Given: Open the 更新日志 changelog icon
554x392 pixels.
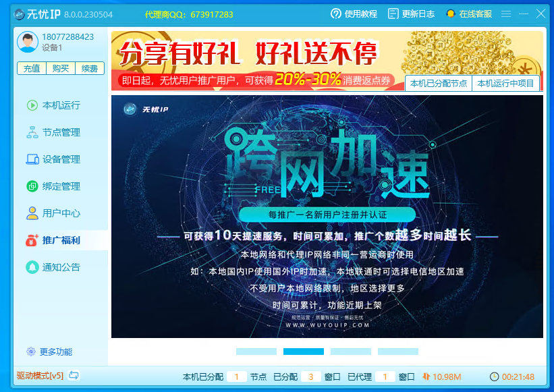Looking at the screenshot, I should [x=393, y=13].
